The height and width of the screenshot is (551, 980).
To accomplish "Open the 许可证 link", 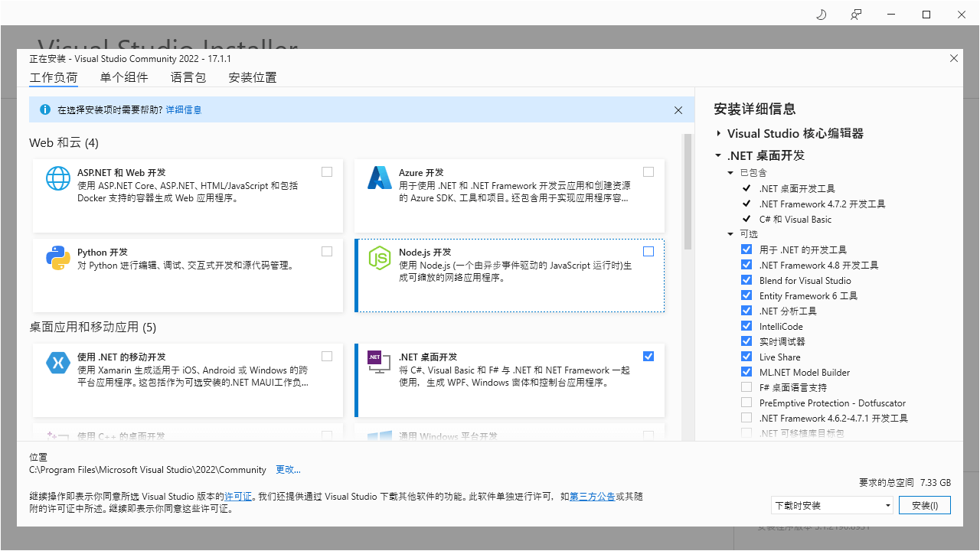I will click(x=238, y=497).
